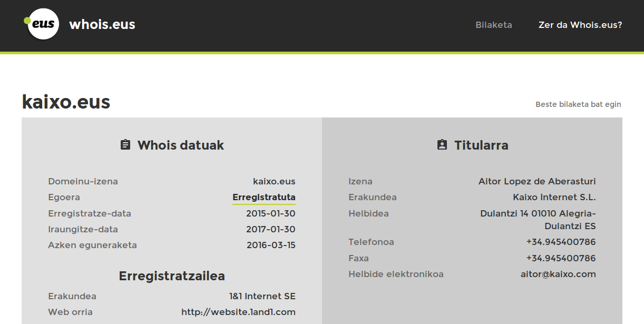644x324 pixels.
Task: Click the clipboard icon beside Whois datuak
Action: 125,145
